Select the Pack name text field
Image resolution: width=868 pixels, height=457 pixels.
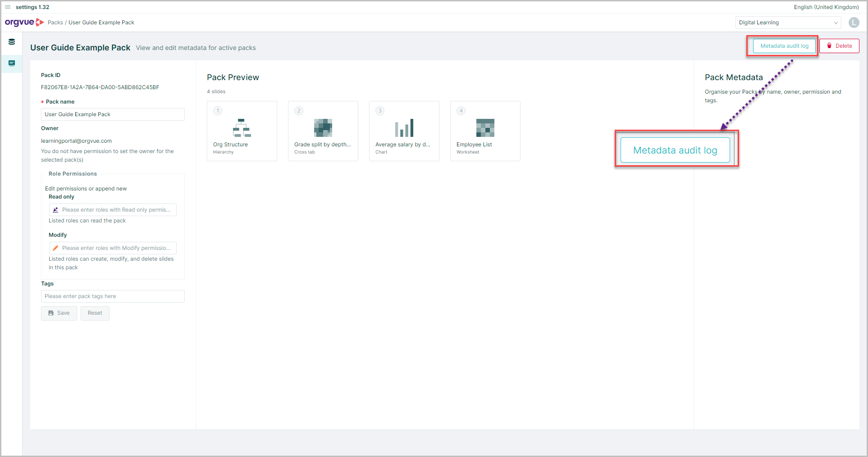click(x=112, y=114)
